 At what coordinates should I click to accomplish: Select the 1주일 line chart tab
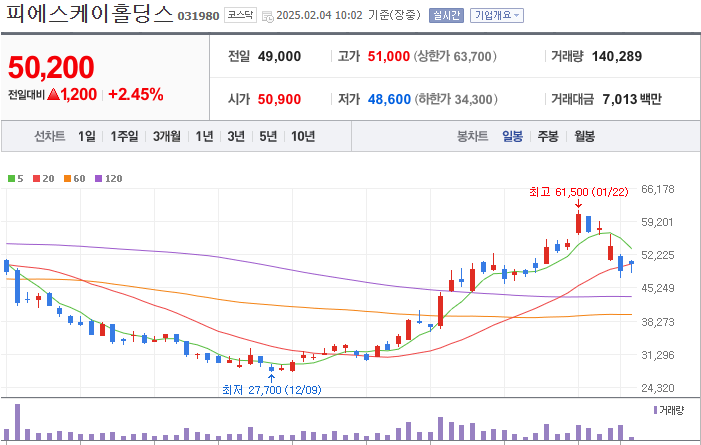(124, 136)
